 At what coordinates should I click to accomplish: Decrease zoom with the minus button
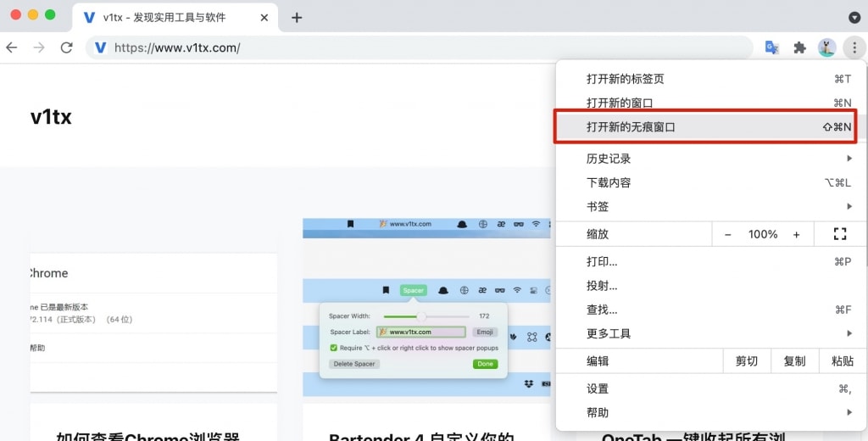(728, 234)
